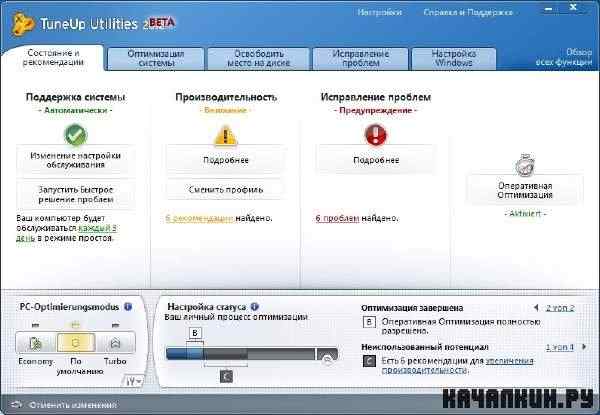Click the C marker below the progress bar

tap(226, 377)
